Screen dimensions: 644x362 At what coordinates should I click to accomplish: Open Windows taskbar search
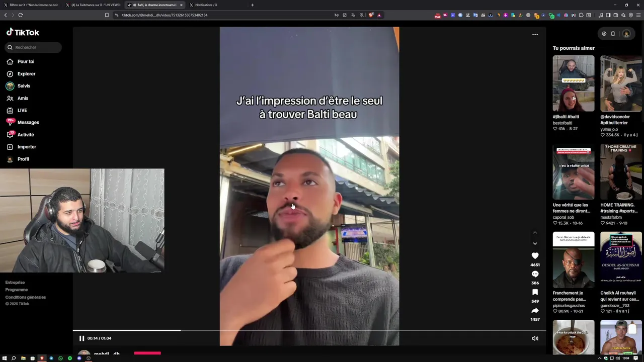(14, 358)
